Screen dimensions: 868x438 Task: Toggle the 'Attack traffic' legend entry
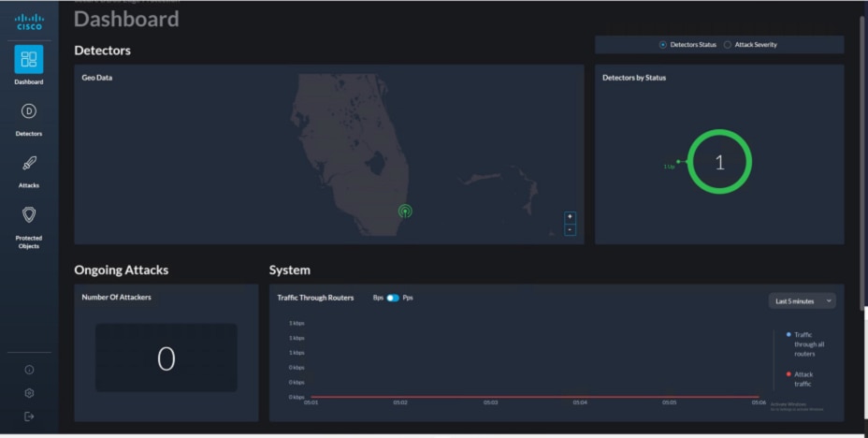click(799, 379)
